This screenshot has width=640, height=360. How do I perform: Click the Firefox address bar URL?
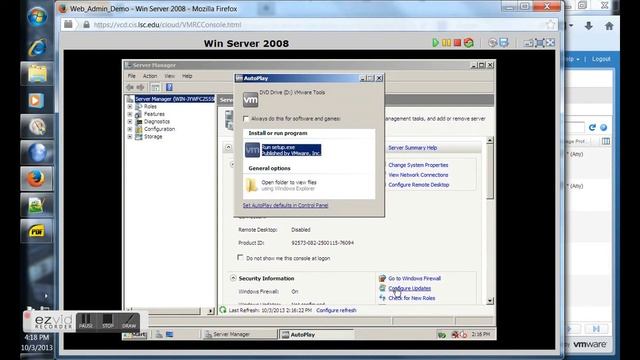pos(167,24)
